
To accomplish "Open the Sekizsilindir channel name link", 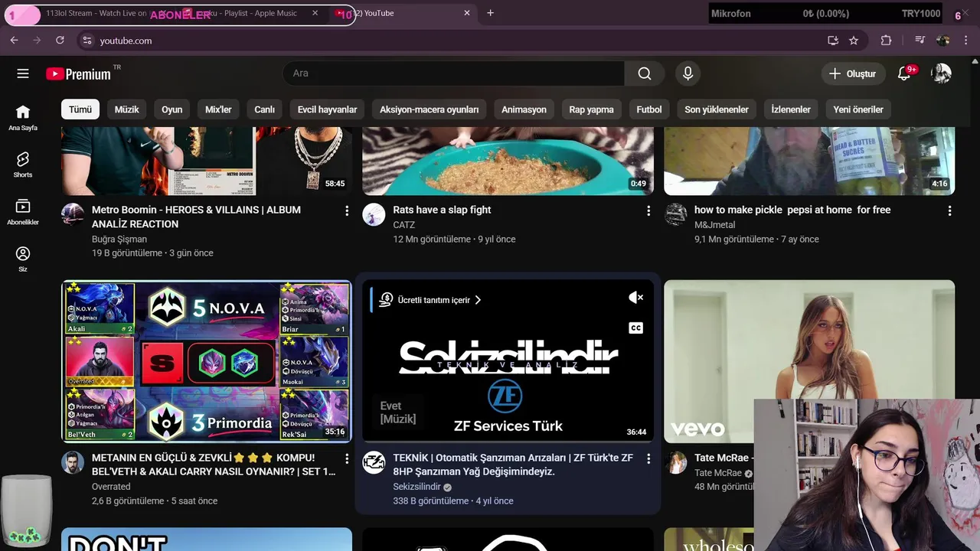I will coord(416,487).
